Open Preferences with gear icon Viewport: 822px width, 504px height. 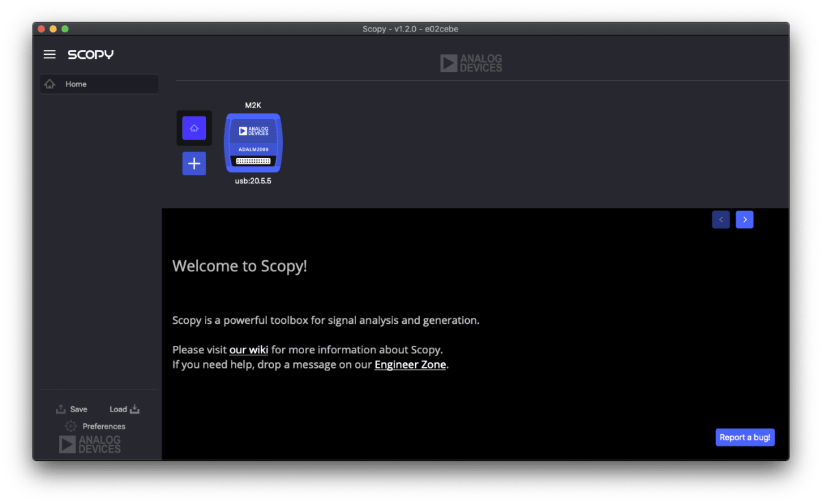point(95,426)
